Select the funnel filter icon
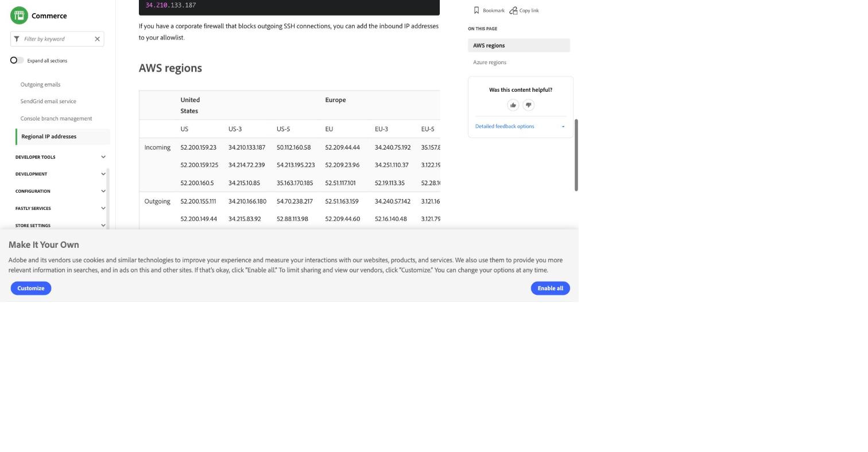Viewport: 868px width, 452px height. (x=17, y=39)
